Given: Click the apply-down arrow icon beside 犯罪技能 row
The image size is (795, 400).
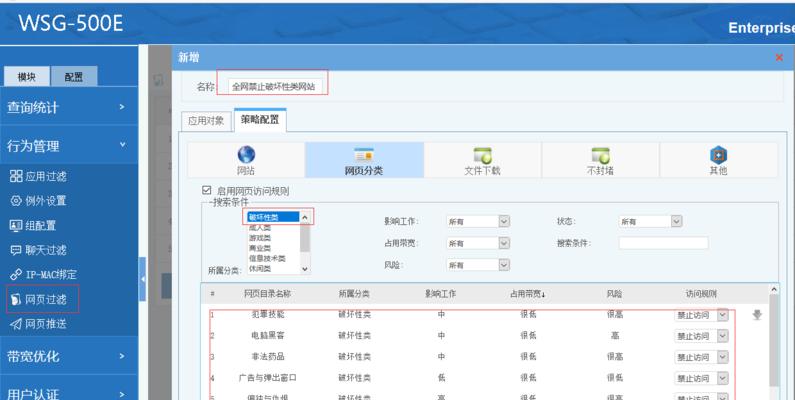Looking at the screenshot, I should [x=757, y=315].
